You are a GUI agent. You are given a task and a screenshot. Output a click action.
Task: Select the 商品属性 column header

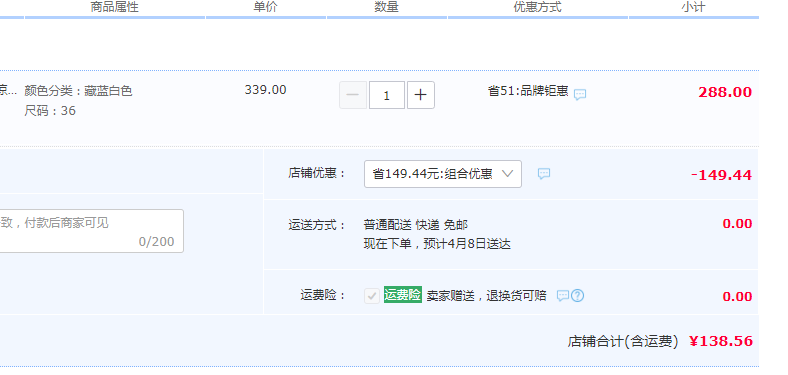115,7
